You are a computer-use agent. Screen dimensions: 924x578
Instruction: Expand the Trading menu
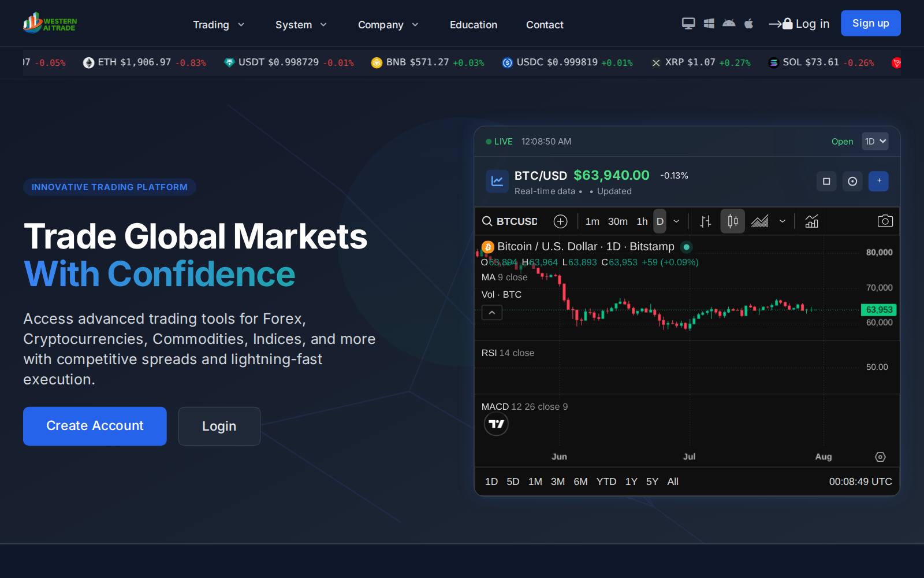point(219,25)
